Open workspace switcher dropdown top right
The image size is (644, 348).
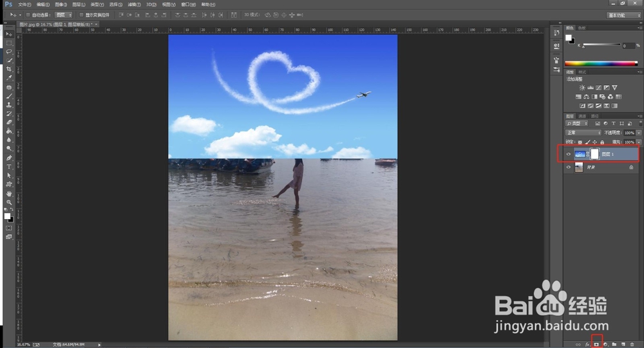point(623,15)
